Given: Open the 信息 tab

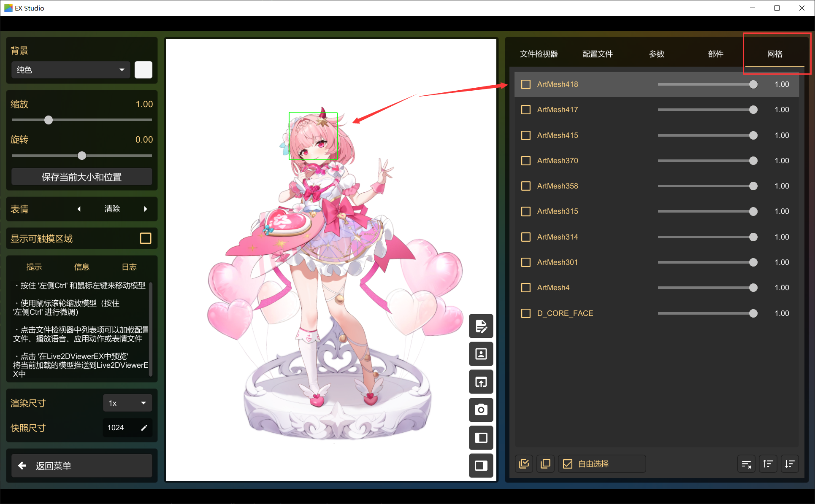Looking at the screenshot, I should 82,267.
